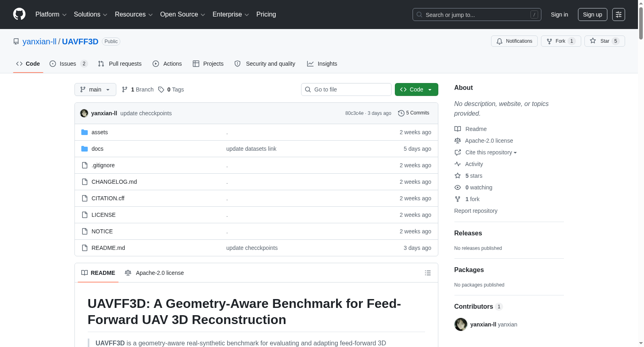Open the main branch selector dropdown
644x347 pixels.
tap(95, 89)
